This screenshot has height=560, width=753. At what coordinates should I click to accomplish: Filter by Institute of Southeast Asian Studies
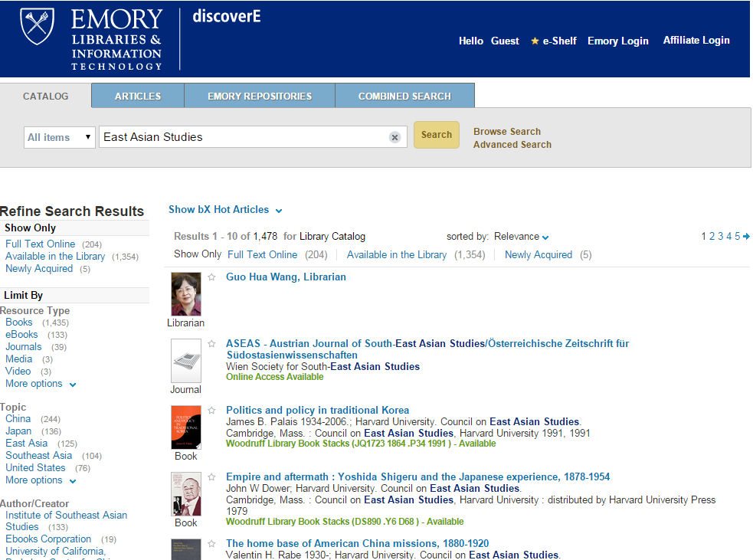(66, 521)
